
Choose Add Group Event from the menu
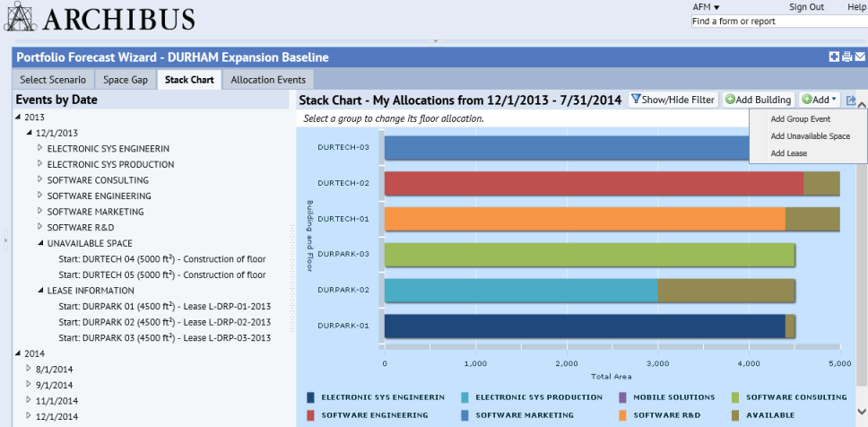coord(801,118)
